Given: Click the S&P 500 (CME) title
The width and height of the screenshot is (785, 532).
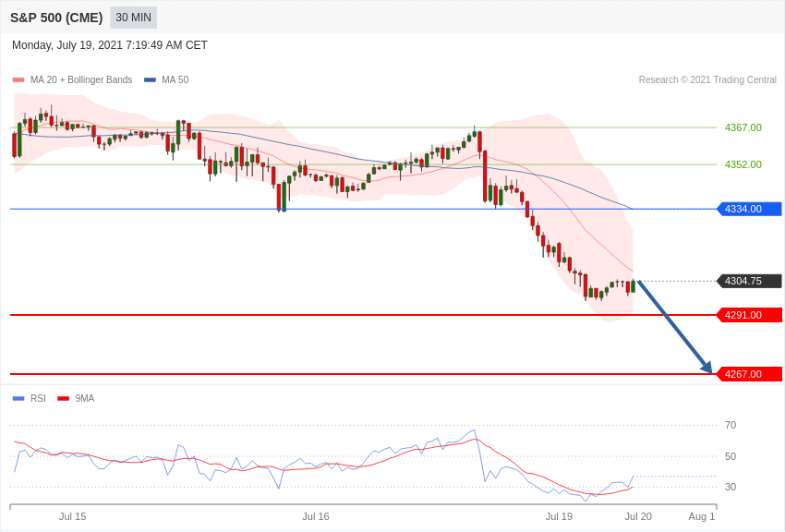Looking at the screenshot, I should click(x=56, y=18).
